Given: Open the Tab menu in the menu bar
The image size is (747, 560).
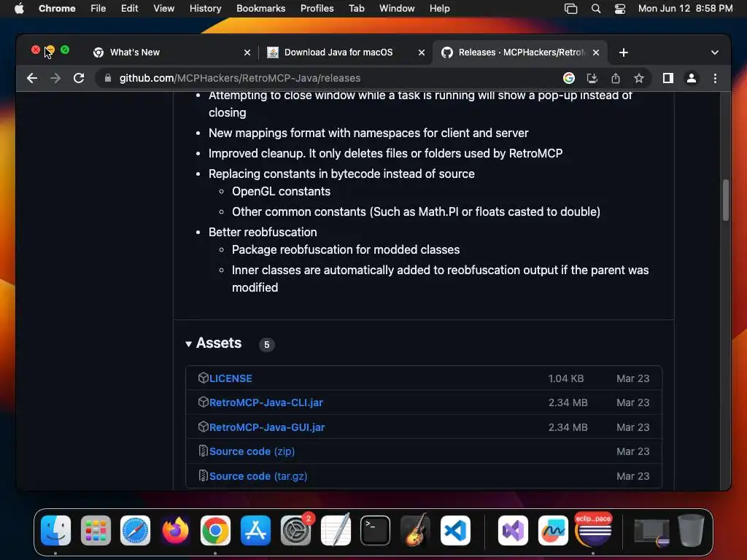Looking at the screenshot, I should 356,9.
